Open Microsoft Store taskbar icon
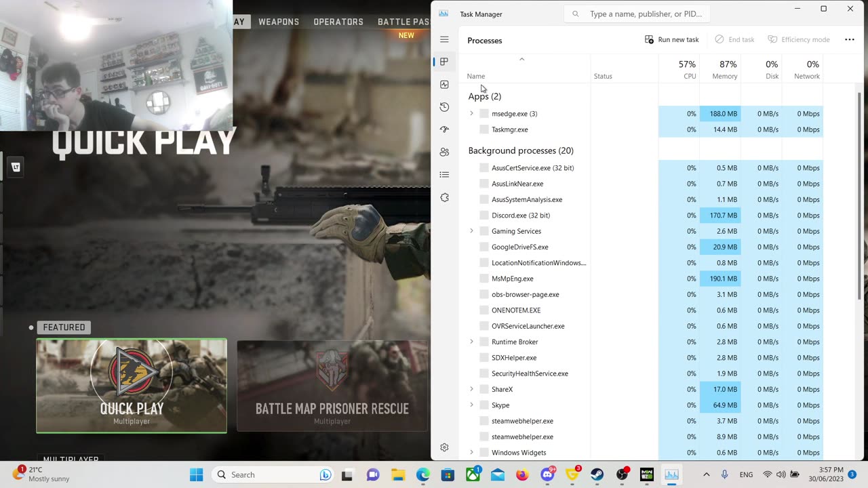This screenshot has height=488, width=868. pos(448,475)
